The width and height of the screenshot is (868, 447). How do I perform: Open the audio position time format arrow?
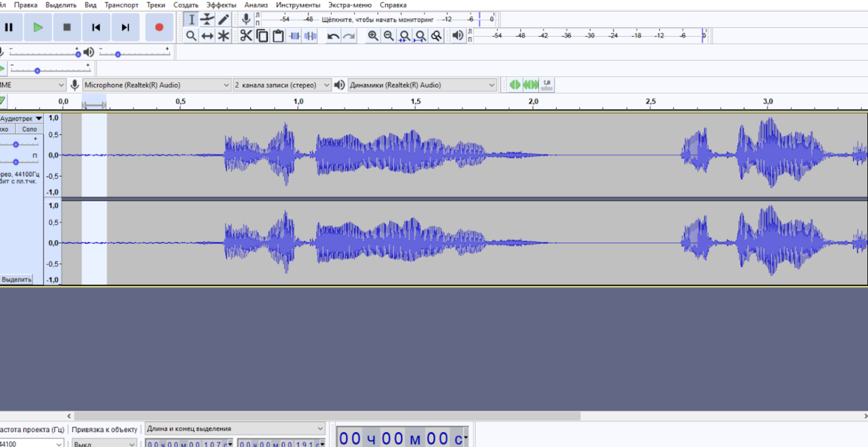(467, 437)
